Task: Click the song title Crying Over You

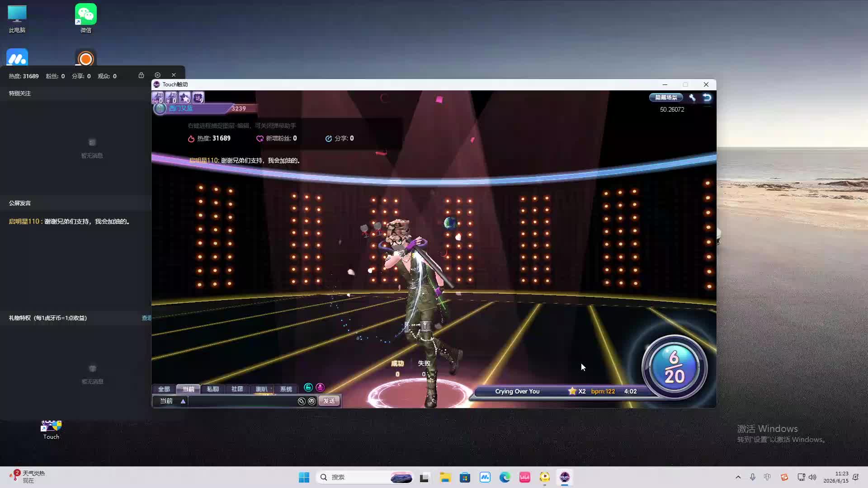Action: point(517,391)
